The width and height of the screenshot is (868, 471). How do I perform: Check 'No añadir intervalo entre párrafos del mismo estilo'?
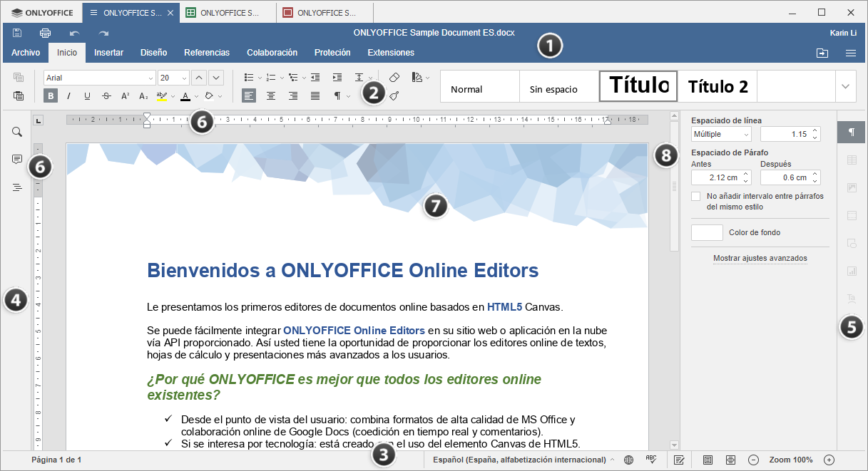695,196
